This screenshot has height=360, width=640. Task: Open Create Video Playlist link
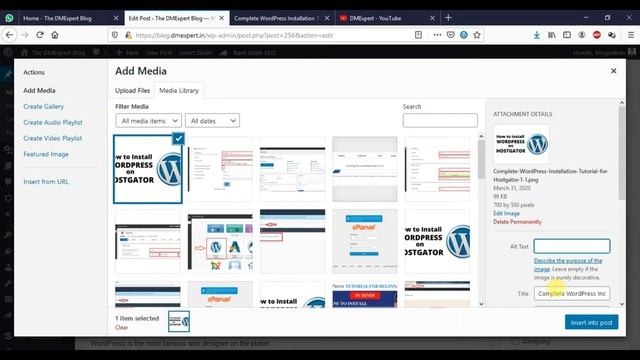(53, 138)
